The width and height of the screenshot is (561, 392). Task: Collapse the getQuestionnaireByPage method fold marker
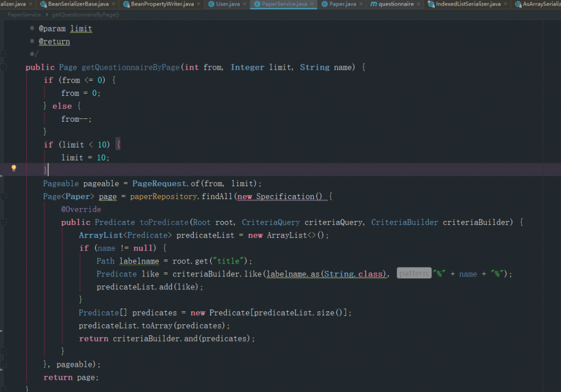(x=3, y=67)
